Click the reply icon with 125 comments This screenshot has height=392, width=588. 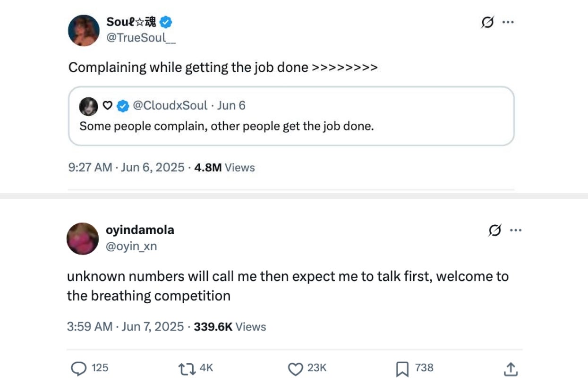[x=79, y=368]
